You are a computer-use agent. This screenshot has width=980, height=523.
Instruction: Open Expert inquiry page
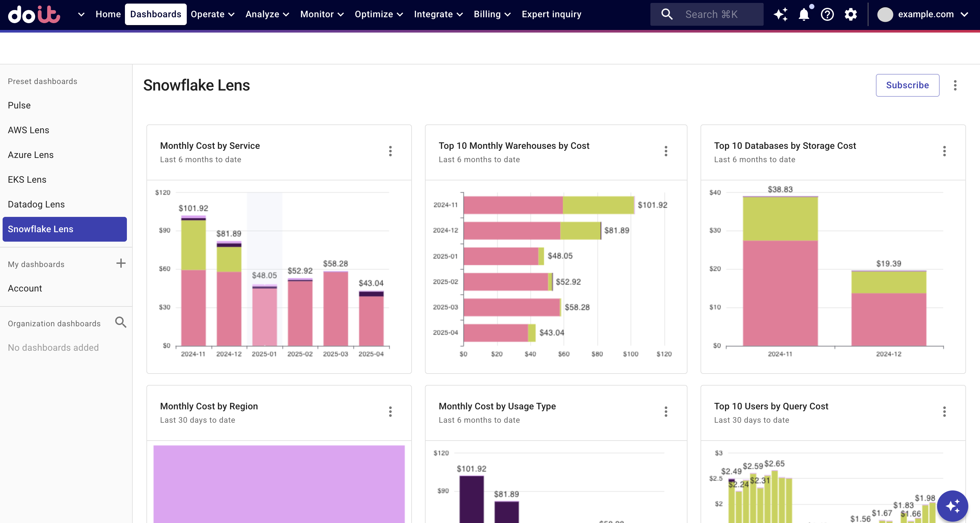551,14
